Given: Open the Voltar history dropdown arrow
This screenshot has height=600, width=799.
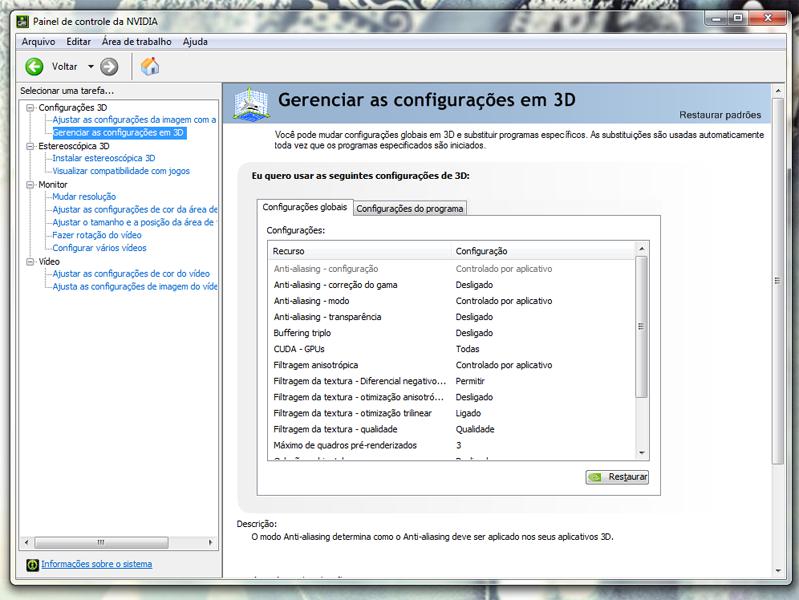Looking at the screenshot, I should click(x=91, y=67).
